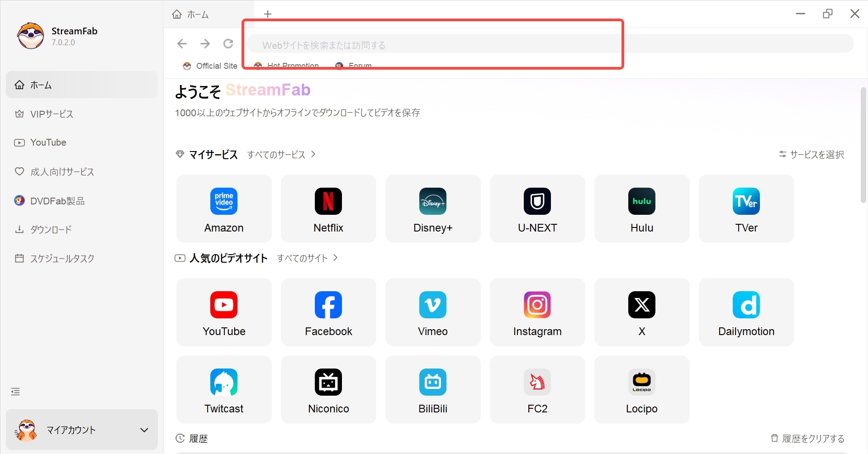Open the Official Site bookmark
Screen dimensions: 868x454
click(x=210, y=66)
